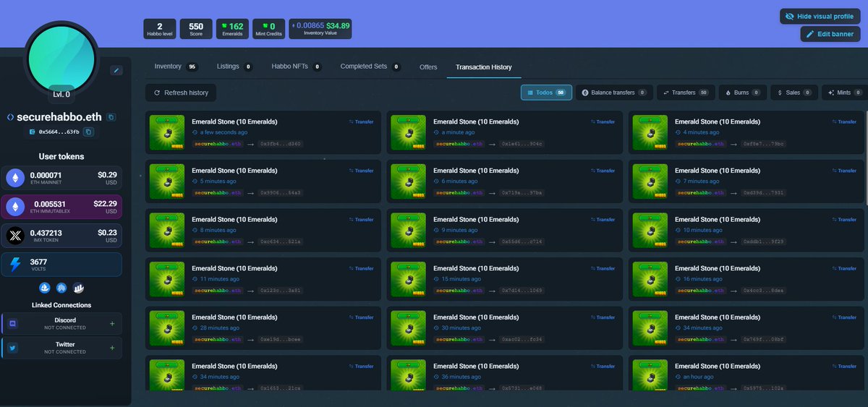This screenshot has height=407, width=868.
Task: Copy the 0x5664...63fb wallet address icon
Action: tap(88, 132)
